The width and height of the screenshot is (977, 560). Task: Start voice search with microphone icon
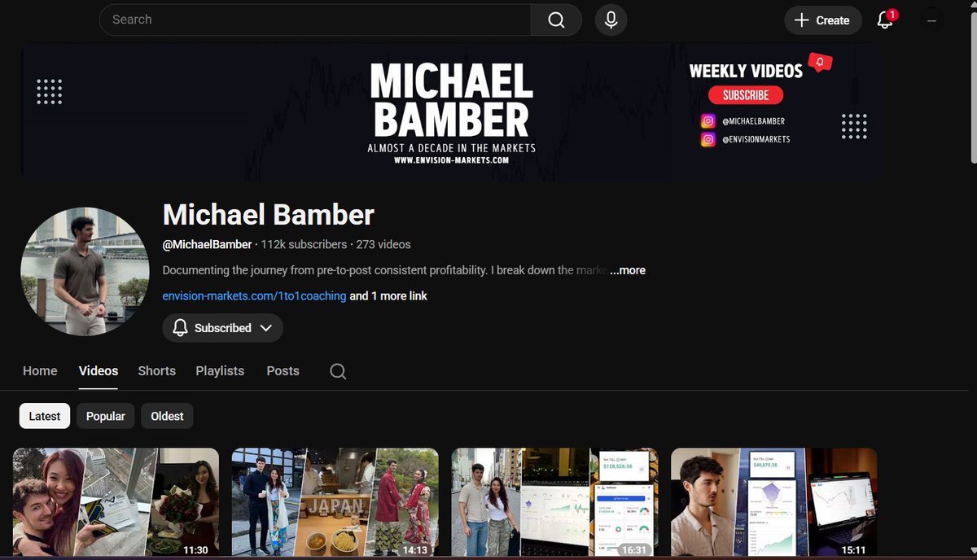pos(611,20)
